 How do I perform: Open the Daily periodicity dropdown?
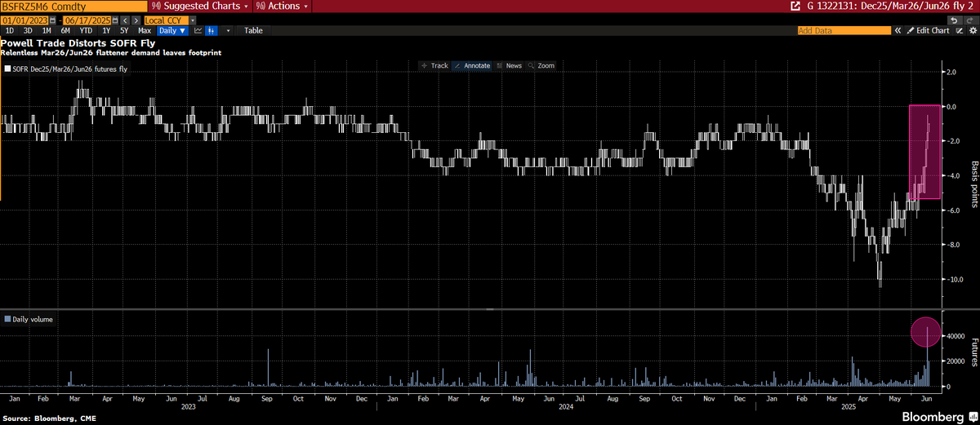tap(171, 30)
